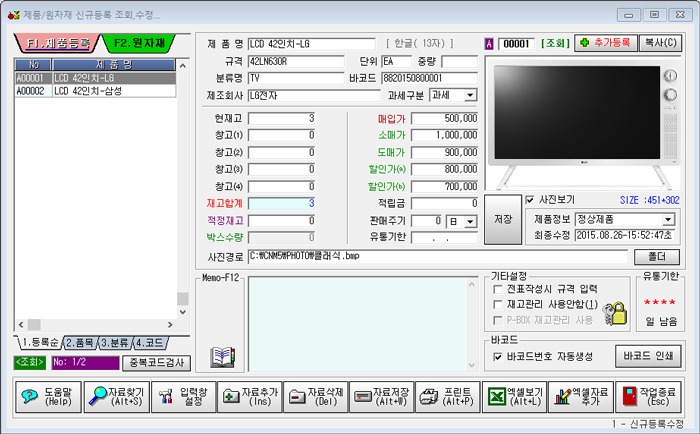Select the 2.품목 sort tab
This screenshot has width=700, height=434.
point(80,343)
